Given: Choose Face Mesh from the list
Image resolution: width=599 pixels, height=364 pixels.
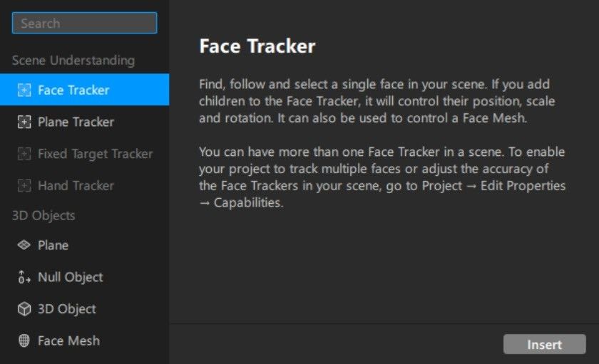Looking at the screenshot, I should 84,340.
